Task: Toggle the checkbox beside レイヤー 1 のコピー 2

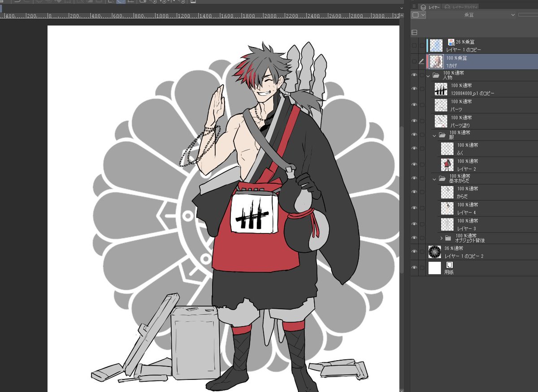Action: tap(422, 252)
